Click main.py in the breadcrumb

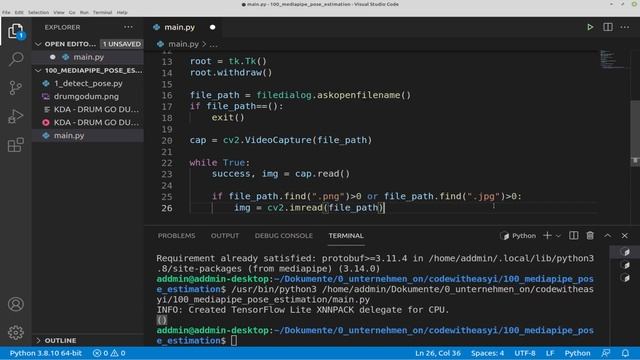[x=183, y=44]
